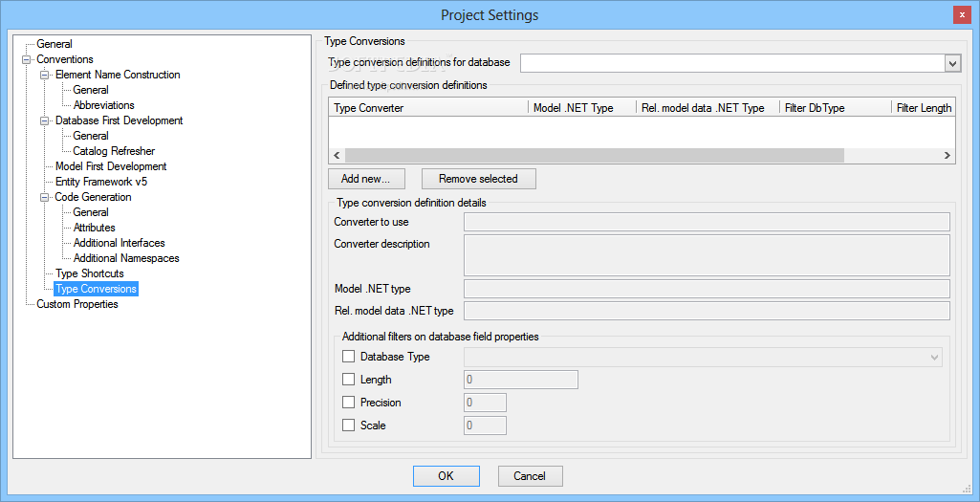Open Custom Properties tree item
The height and width of the screenshot is (502, 980).
tap(77, 304)
